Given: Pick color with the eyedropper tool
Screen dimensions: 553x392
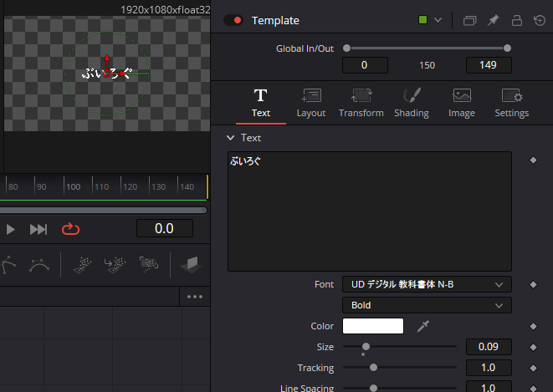Looking at the screenshot, I should 422,326.
